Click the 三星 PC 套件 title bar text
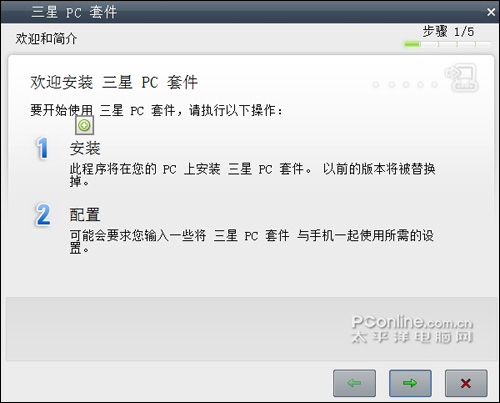 point(74,12)
